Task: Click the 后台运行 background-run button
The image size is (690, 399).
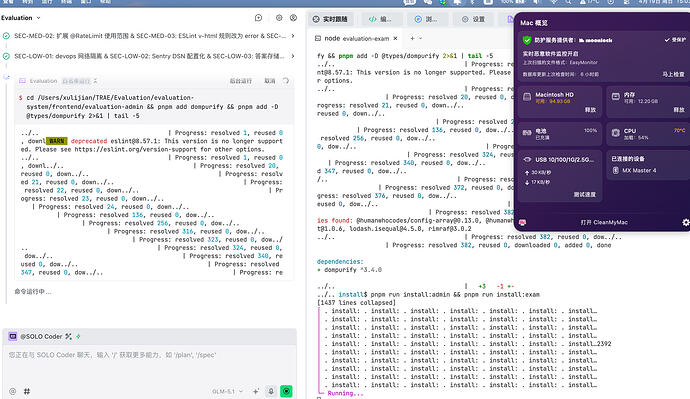Action: click(x=241, y=81)
